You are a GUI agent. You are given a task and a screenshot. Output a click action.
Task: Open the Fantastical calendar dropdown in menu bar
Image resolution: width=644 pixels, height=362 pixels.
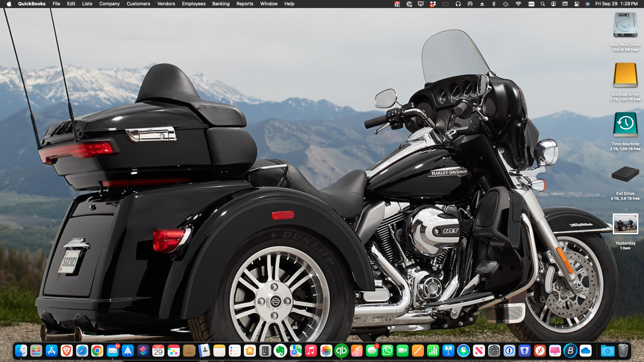click(x=397, y=4)
